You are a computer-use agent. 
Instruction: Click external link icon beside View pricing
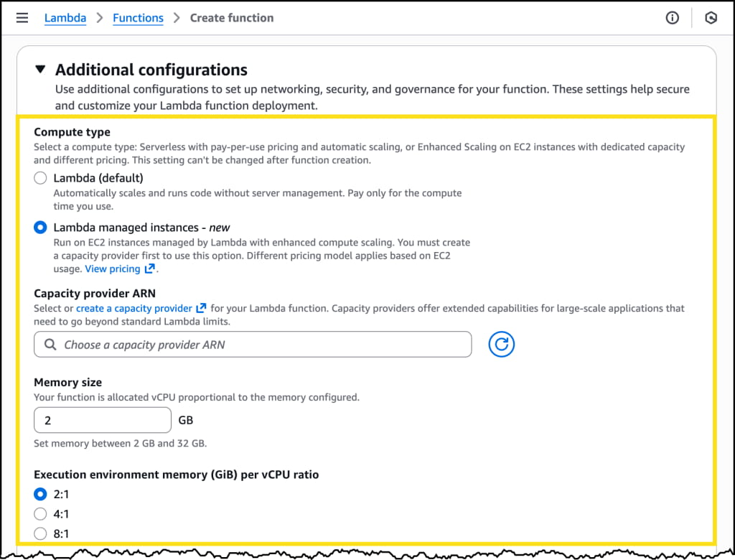click(149, 269)
